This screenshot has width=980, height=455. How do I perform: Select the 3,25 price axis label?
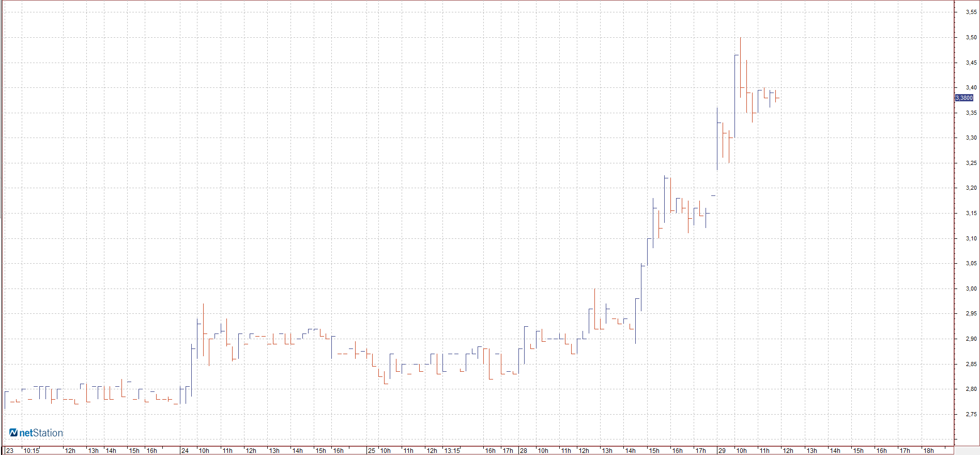coord(971,163)
